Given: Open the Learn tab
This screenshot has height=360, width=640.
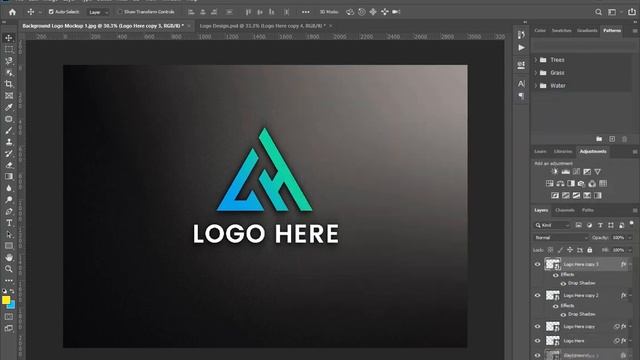Looking at the screenshot, I should [x=540, y=151].
